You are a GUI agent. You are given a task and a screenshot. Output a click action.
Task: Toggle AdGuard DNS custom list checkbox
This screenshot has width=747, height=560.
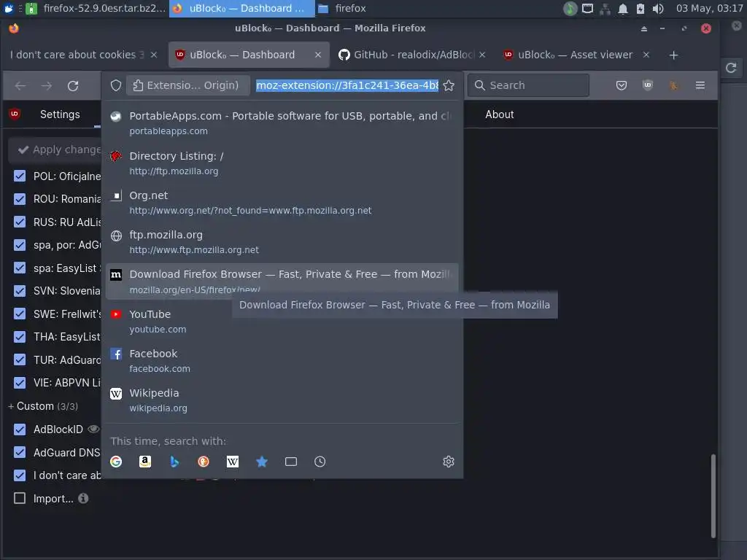click(20, 452)
